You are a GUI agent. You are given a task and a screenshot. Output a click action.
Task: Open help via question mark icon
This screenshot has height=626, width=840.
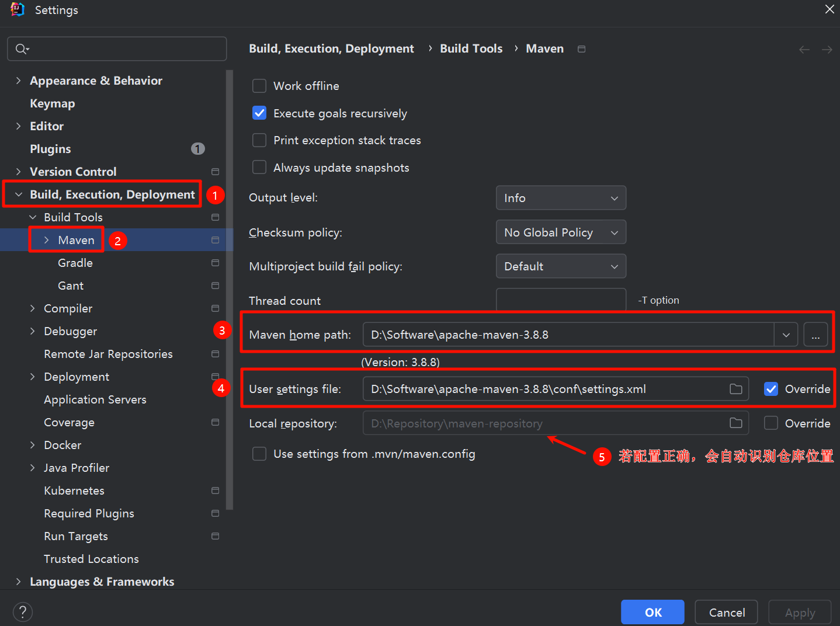pos(23,612)
